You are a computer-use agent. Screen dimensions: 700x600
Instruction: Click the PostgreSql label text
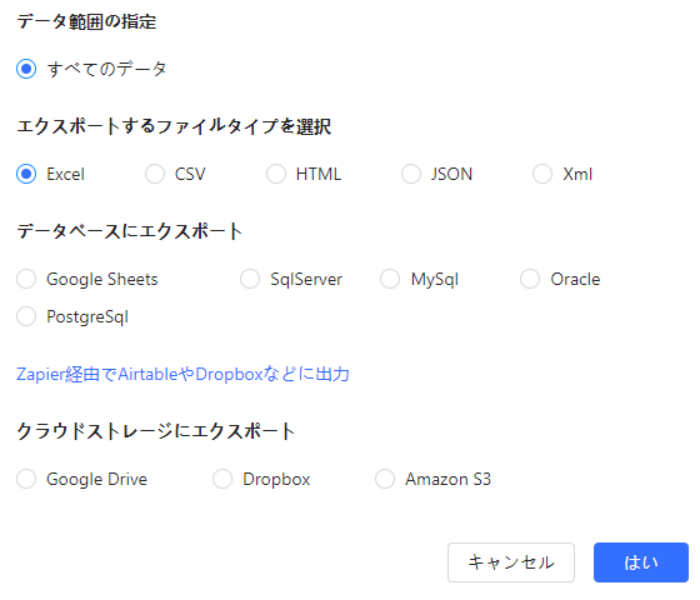[x=87, y=317]
